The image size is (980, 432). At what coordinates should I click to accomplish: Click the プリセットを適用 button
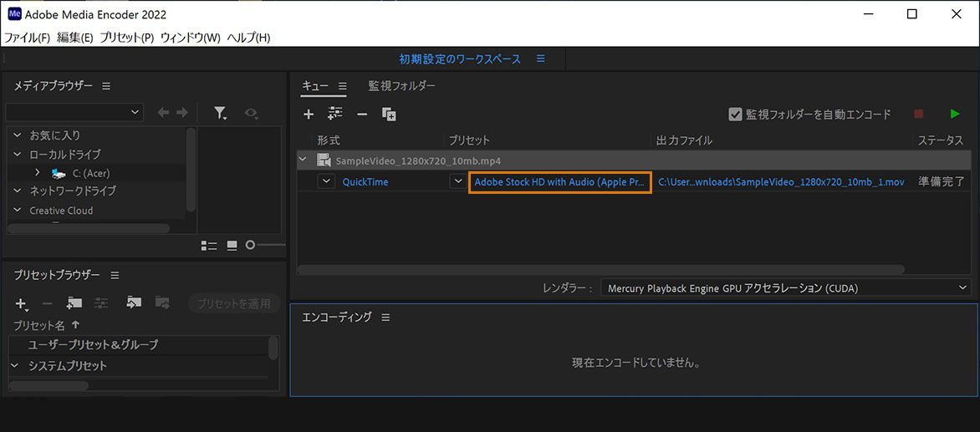pos(234,304)
